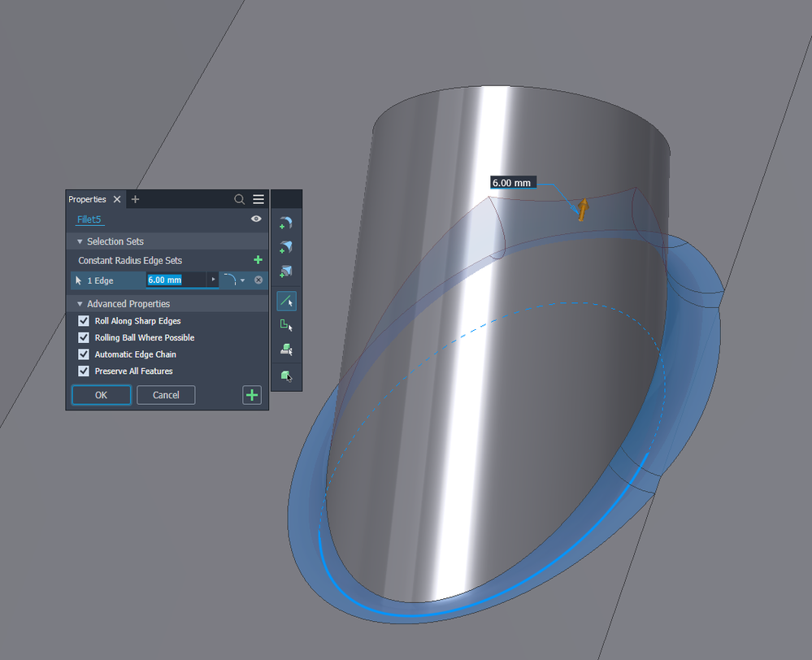Apply and create new fillet with plus button
Screen dimensions: 812x660
point(252,395)
